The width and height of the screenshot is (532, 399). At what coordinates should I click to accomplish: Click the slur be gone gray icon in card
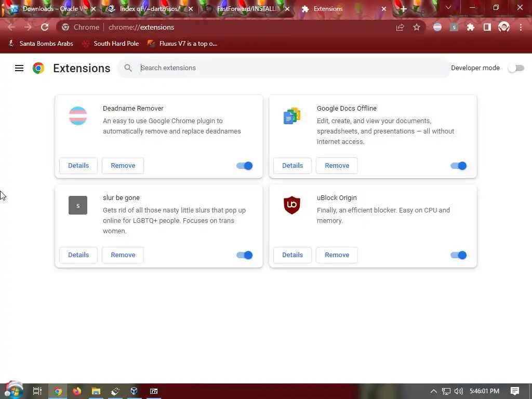tap(78, 205)
